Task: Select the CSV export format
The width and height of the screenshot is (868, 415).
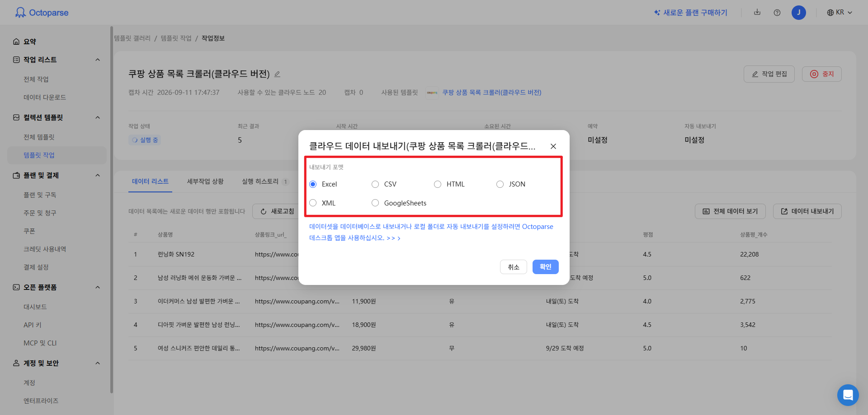Action: (x=384, y=184)
